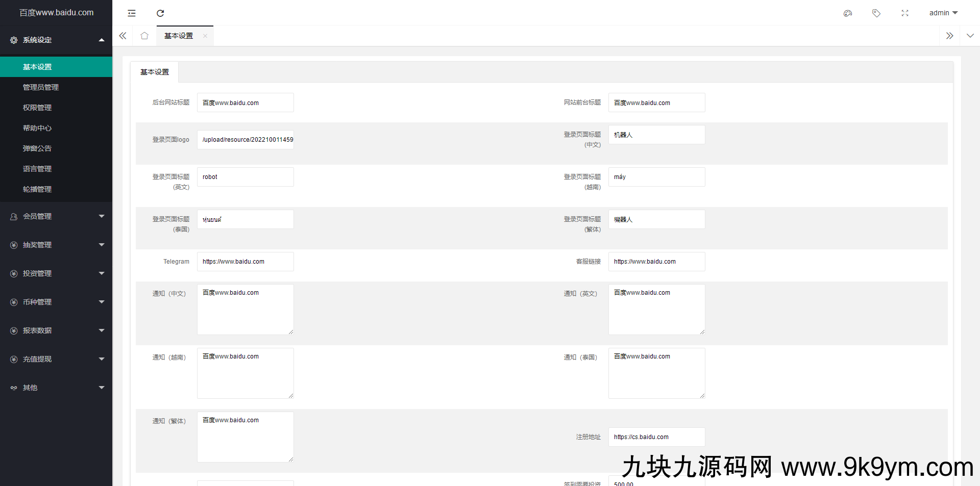
Task: Click the 系统设定 gear icon in sidebar
Action: coord(13,40)
